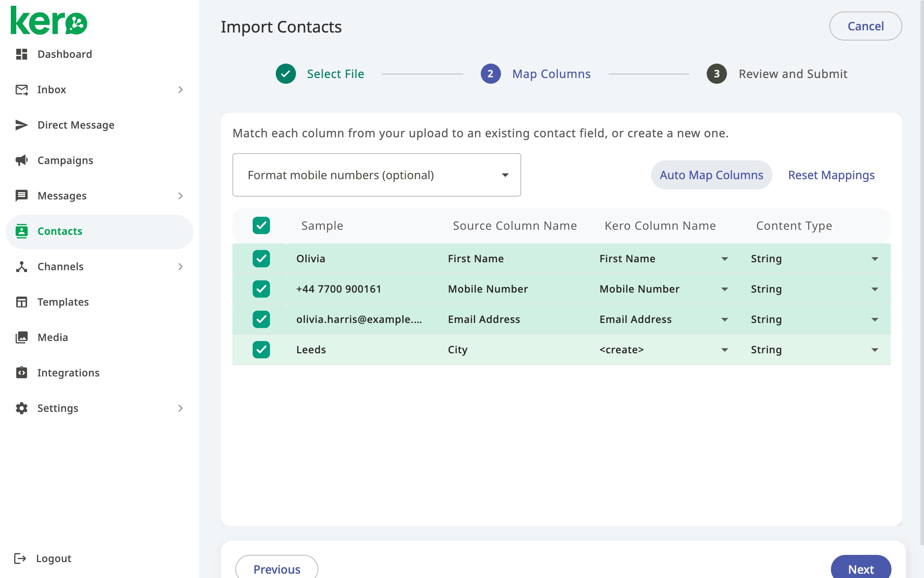Click the Kero logo
The image size is (924, 578).
click(x=49, y=21)
